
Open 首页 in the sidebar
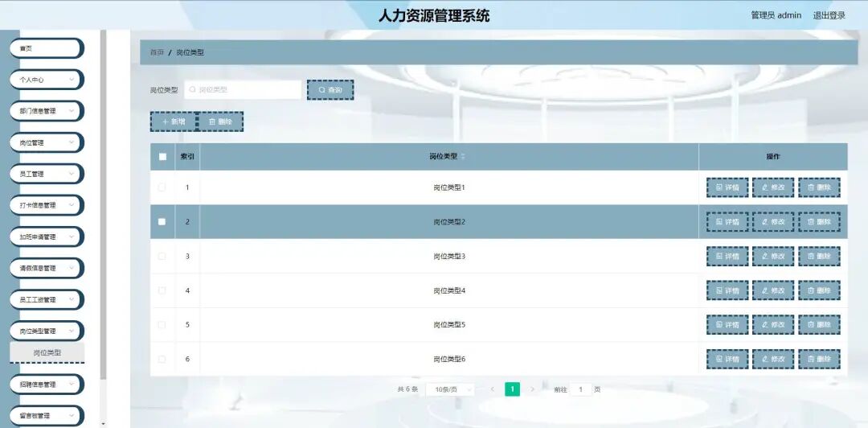tap(47, 48)
